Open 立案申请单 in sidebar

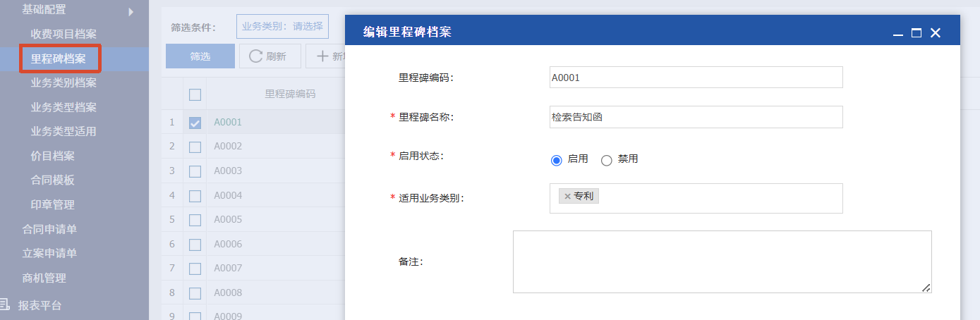click(49, 253)
